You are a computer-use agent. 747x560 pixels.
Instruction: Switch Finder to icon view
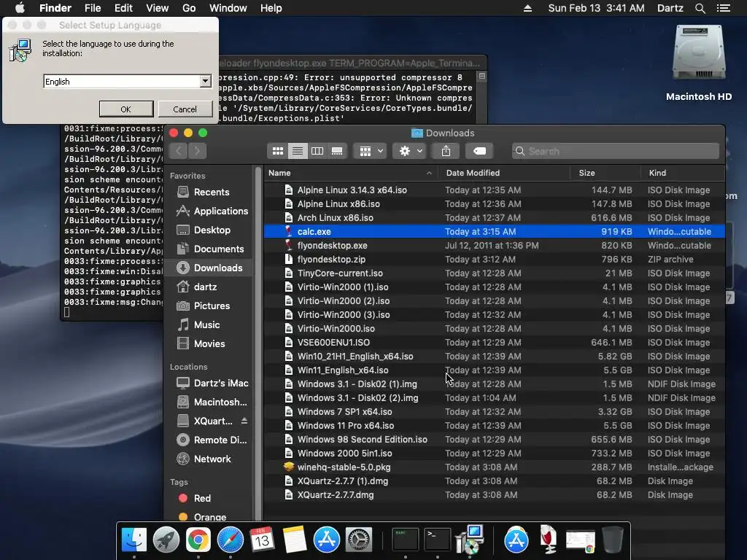coord(278,151)
